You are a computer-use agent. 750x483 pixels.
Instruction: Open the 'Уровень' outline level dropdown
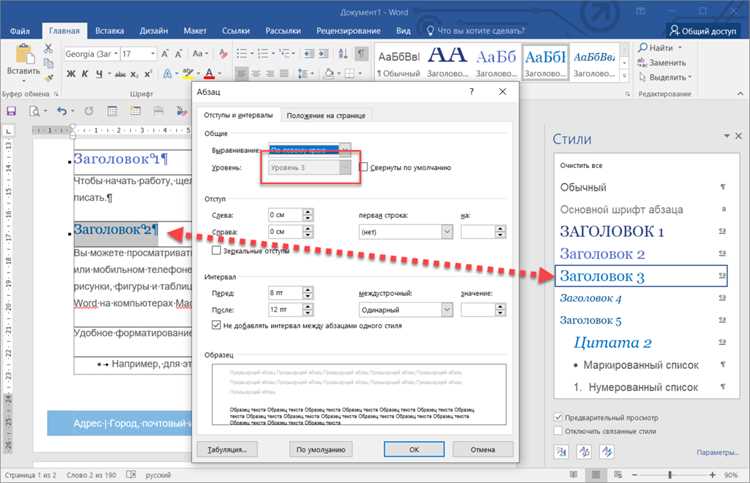345,167
